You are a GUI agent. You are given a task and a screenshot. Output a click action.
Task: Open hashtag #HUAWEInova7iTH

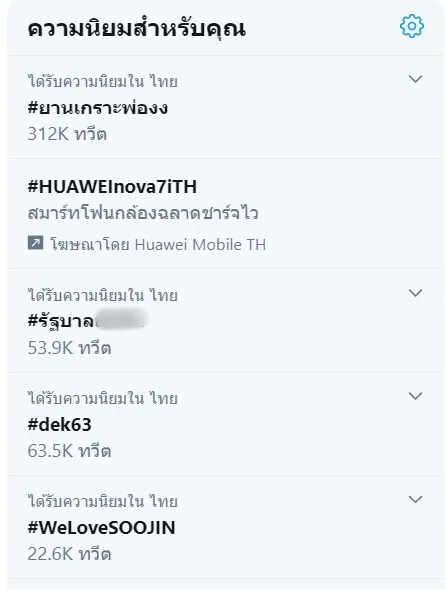pos(112,187)
